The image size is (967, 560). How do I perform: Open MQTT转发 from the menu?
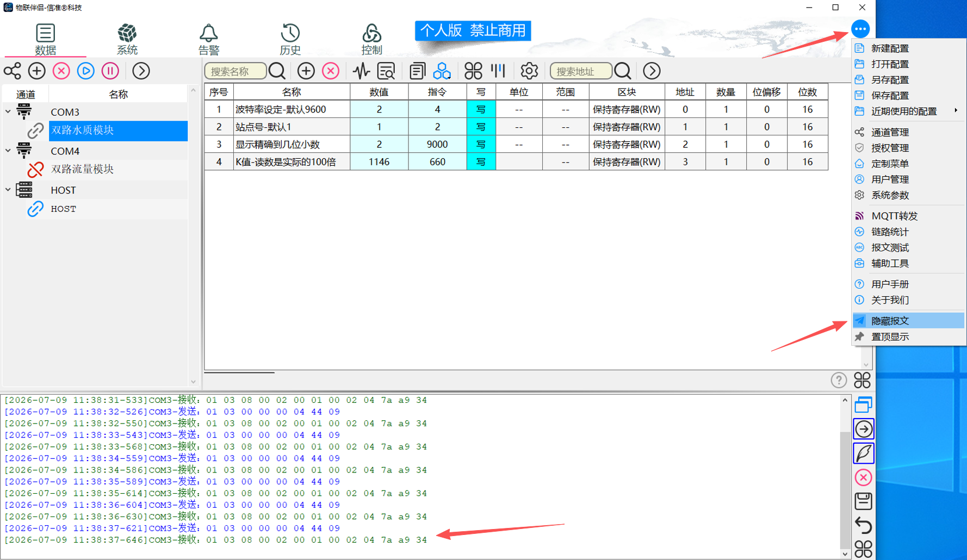(x=908, y=216)
